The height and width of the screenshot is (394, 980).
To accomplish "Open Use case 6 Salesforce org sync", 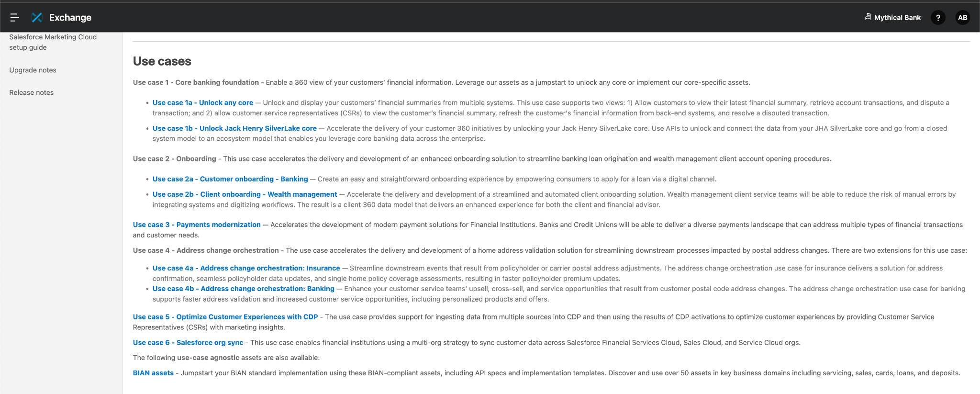I will tap(188, 343).
